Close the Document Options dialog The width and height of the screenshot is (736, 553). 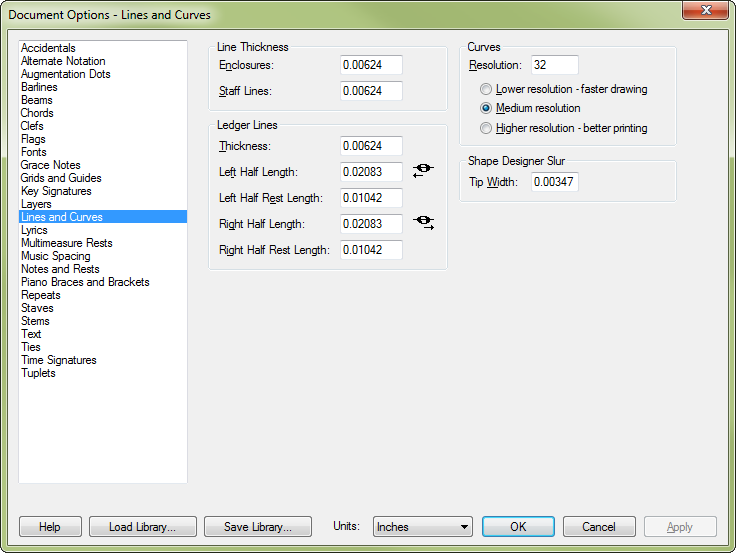coord(705,10)
